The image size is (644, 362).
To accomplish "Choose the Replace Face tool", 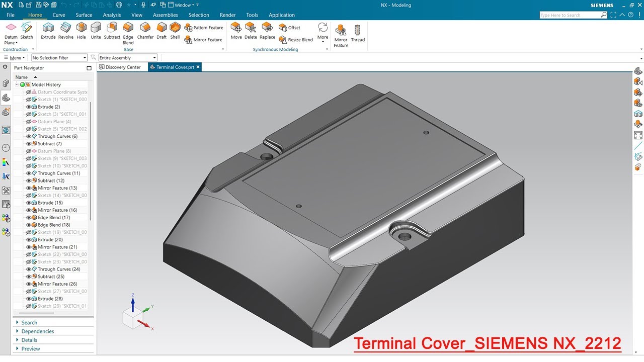I will [267, 31].
